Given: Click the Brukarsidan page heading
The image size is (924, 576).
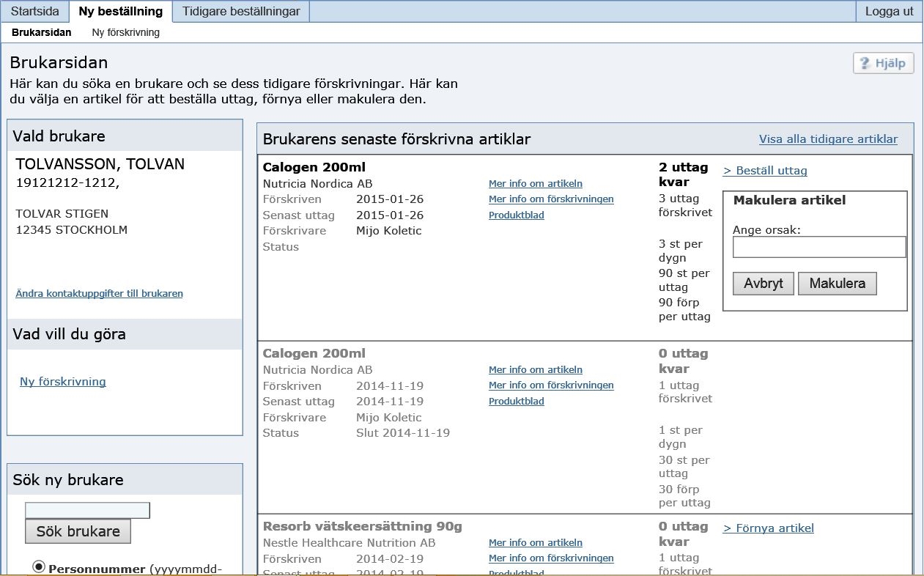Looking at the screenshot, I should click(x=59, y=63).
